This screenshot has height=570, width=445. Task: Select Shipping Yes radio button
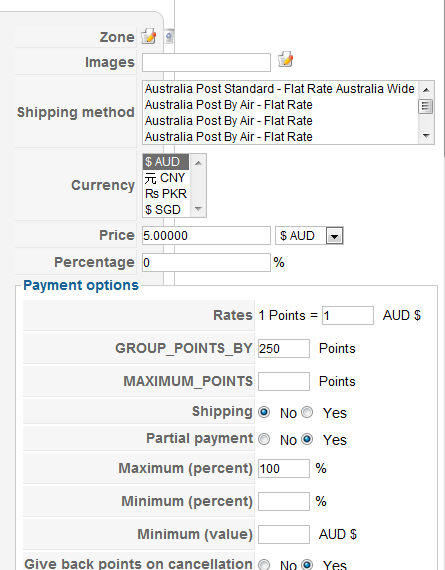(x=307, y=412)
